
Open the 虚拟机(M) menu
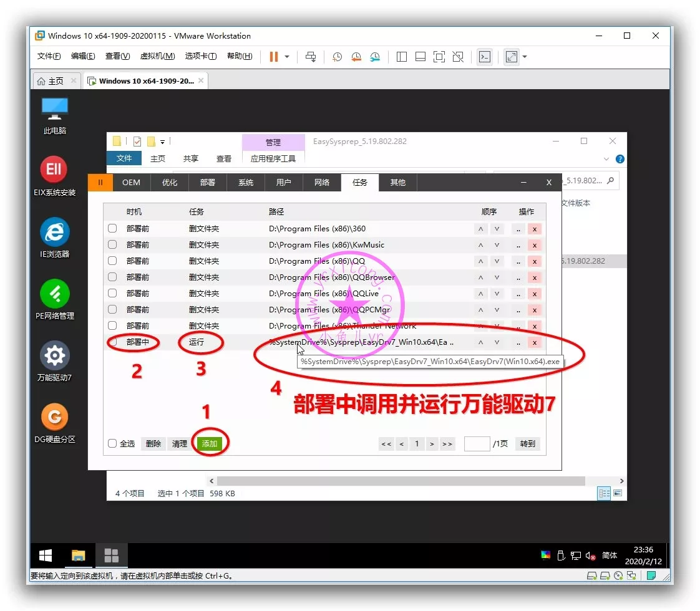157,57
